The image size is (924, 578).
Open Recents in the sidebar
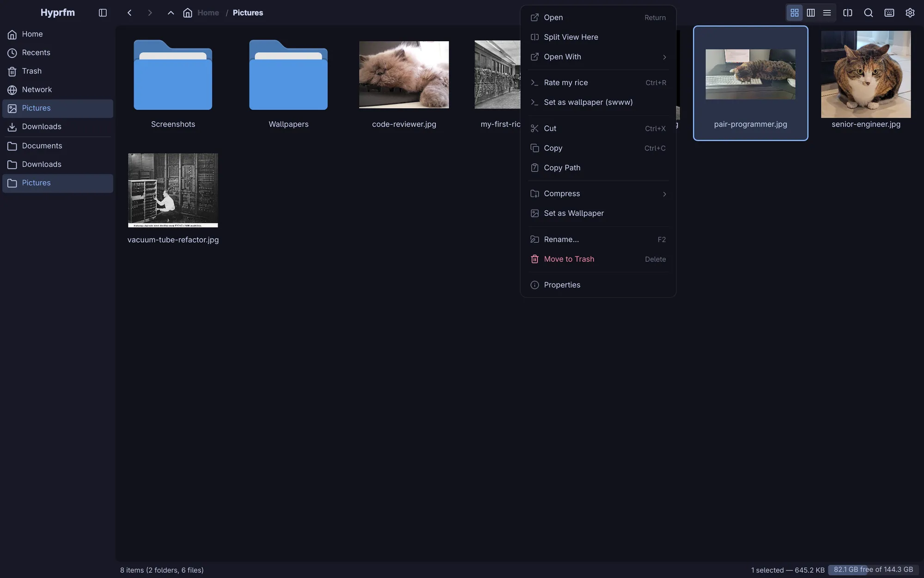point(58,53)
